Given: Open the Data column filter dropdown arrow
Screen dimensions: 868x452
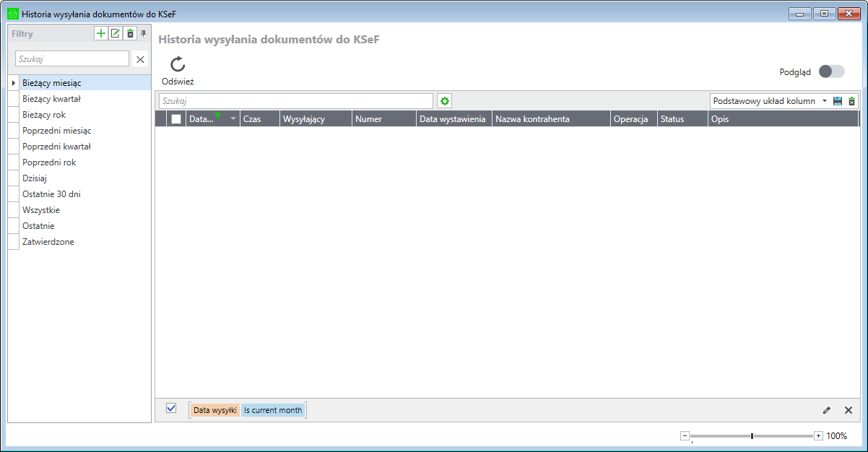Looking at the screenshot, I should (233, 119).
